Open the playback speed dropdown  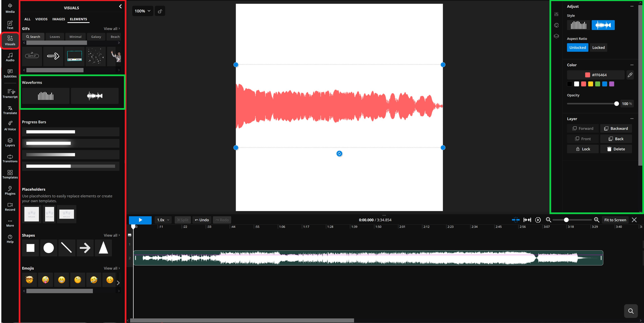[163, 220]
